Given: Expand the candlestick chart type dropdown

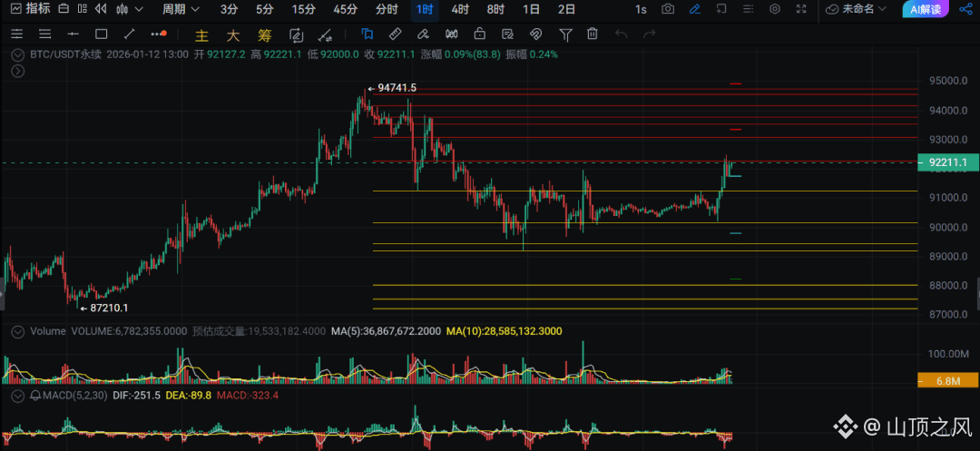Looking at the screenshot, I should click(130, 9).
